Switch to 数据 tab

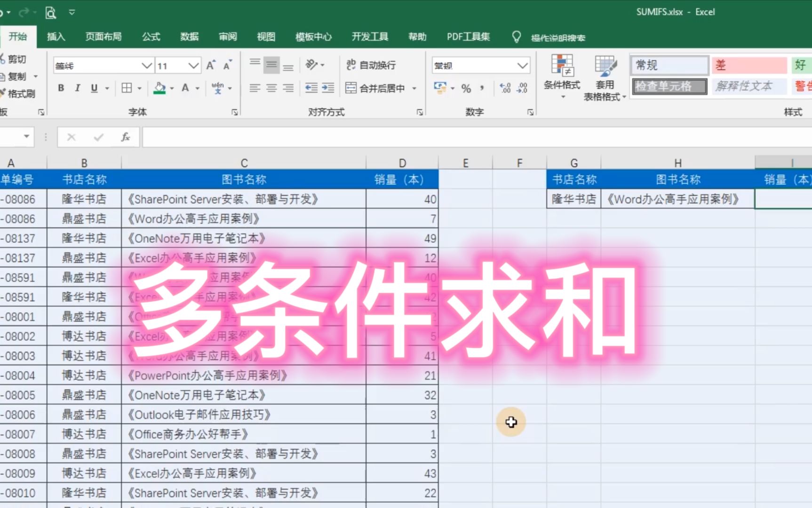190,37
